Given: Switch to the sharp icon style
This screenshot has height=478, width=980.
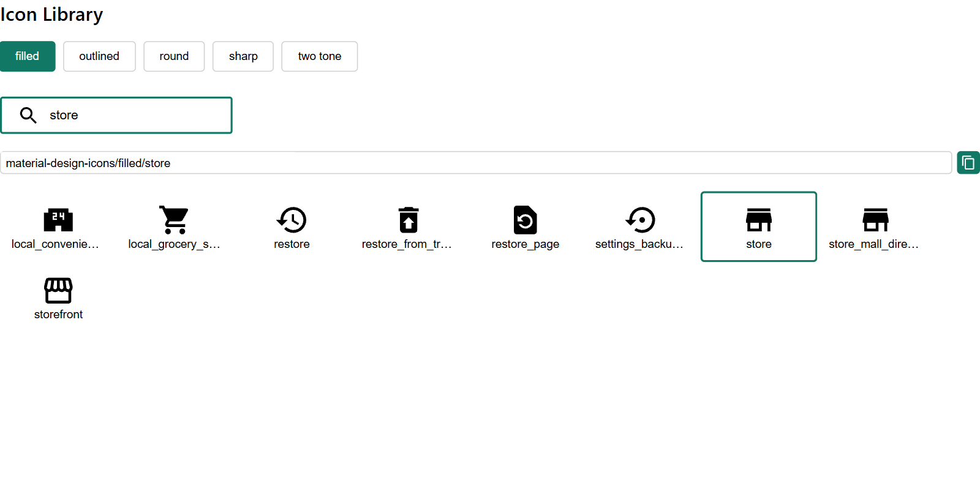Looking at the screenshot, I should click(243, 56).
